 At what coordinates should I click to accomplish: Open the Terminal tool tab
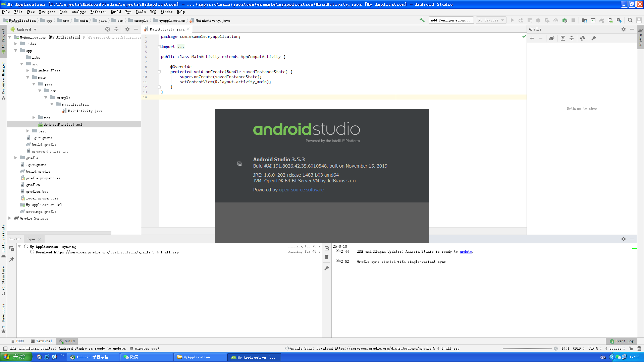tap(42, 341)
